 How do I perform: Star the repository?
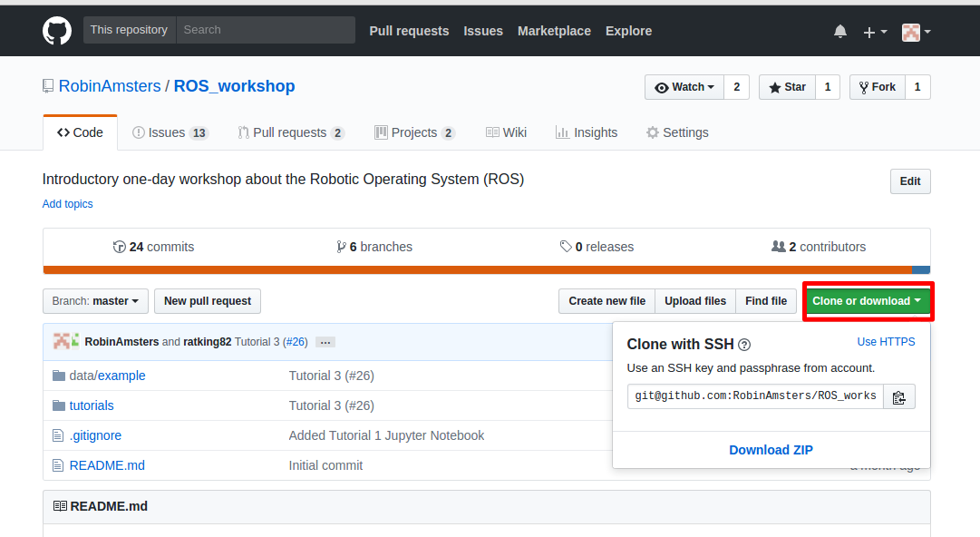point(787,87)
